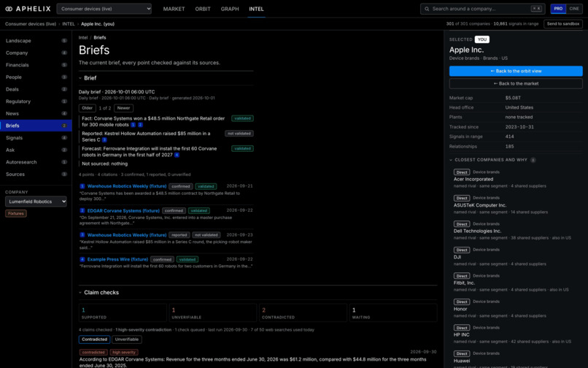The width and height of the screenshot is (588, 368).
Task: Click source number 2 badge beside EDGAR Corvane Systems
Action: point(82,211)
